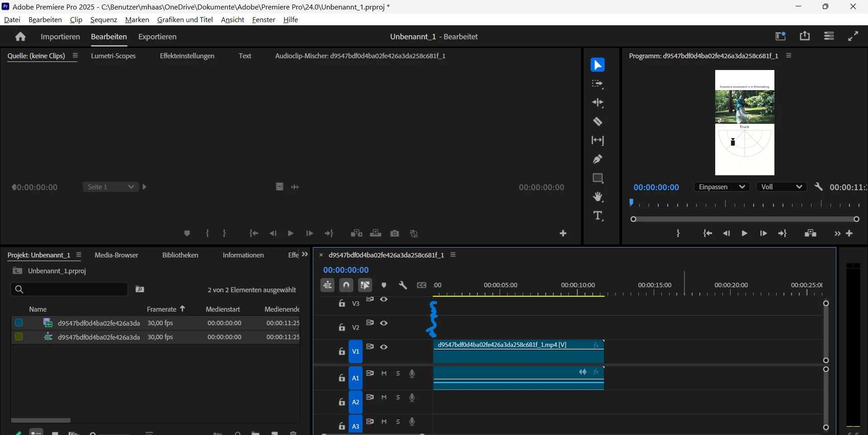
Task: Select the Selection (arrow) tool
Action: tap(598, 65)
